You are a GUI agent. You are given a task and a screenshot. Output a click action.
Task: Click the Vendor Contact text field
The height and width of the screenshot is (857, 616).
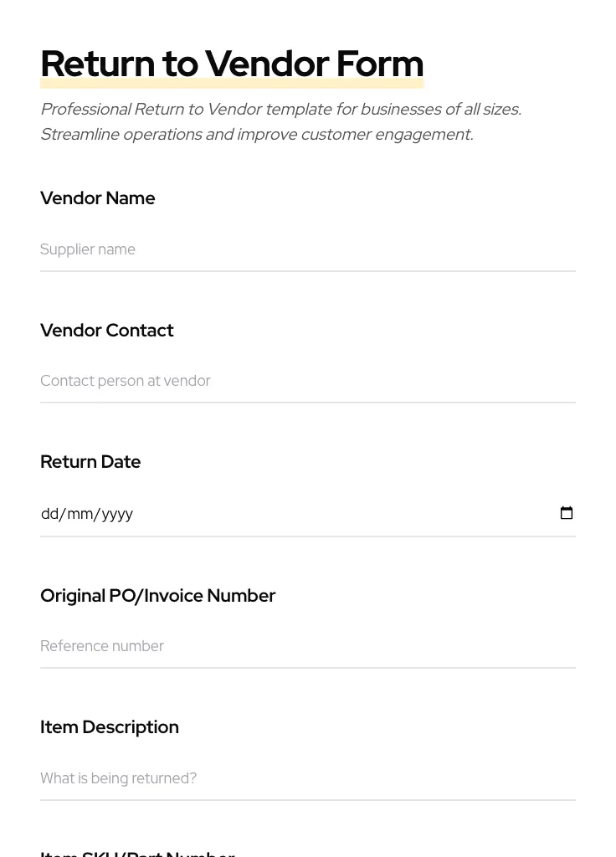pyautogui.click(x=251, y=381)
